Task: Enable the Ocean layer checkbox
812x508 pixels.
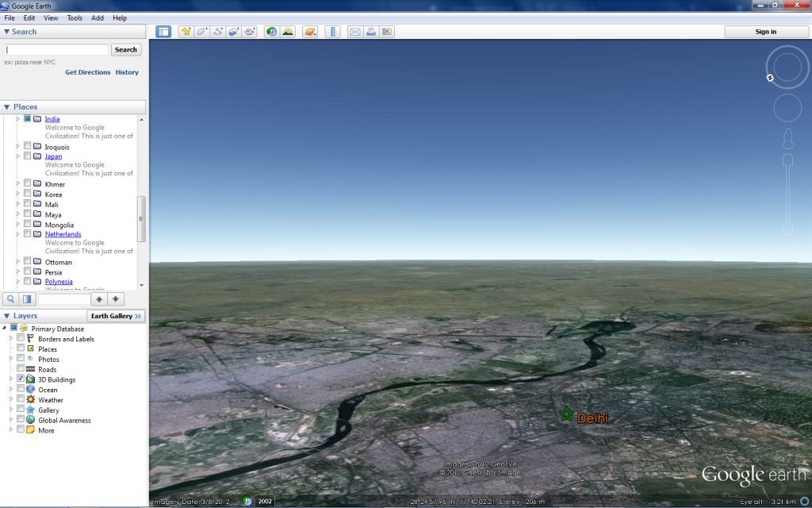Action: pos(21,389)
